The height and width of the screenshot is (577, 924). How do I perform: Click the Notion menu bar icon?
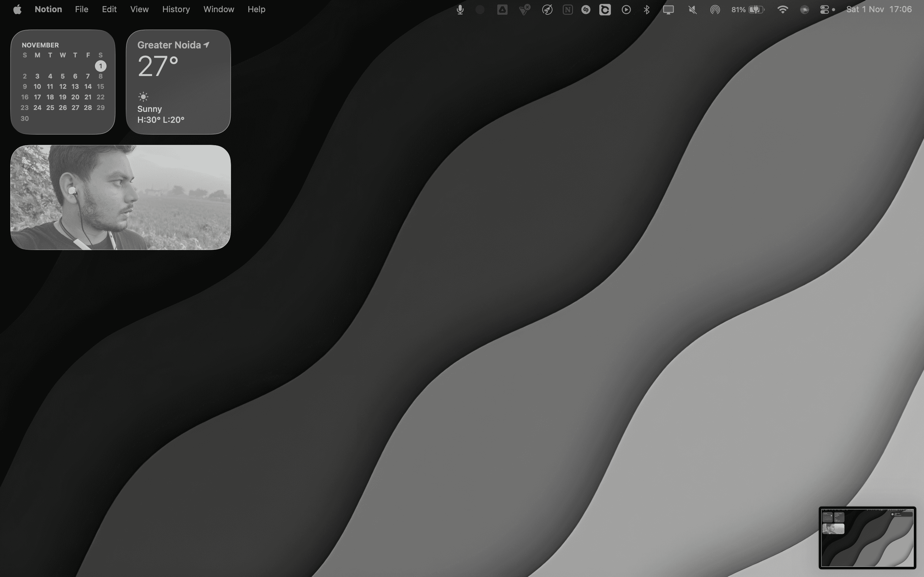(x=567, y=10)
